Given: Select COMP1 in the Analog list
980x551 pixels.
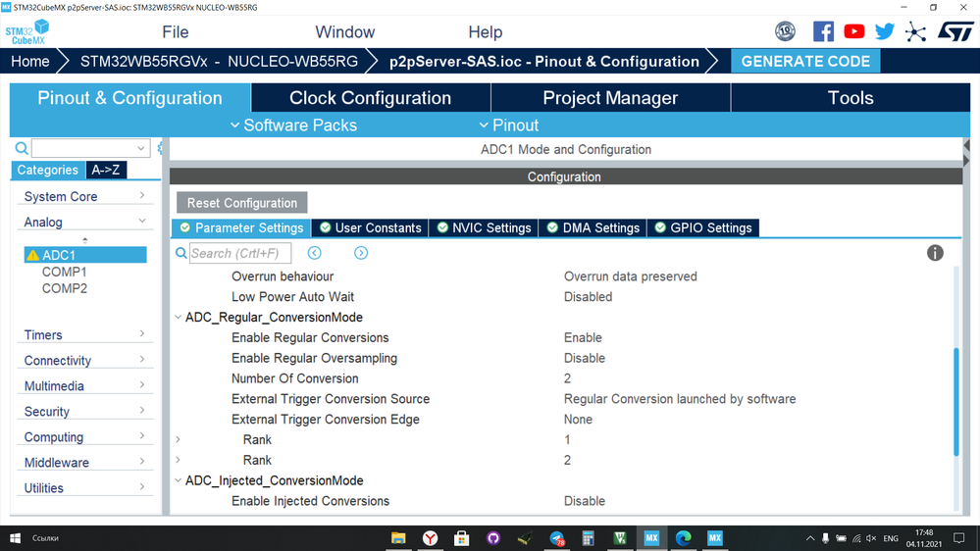Looking at the screenshot, I should click(65, 272).
